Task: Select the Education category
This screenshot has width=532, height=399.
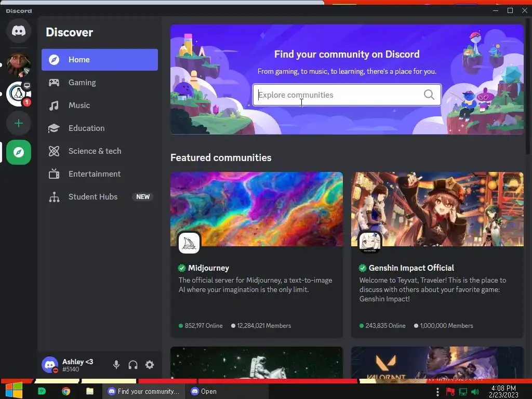Action: click(x=100, y=128)
